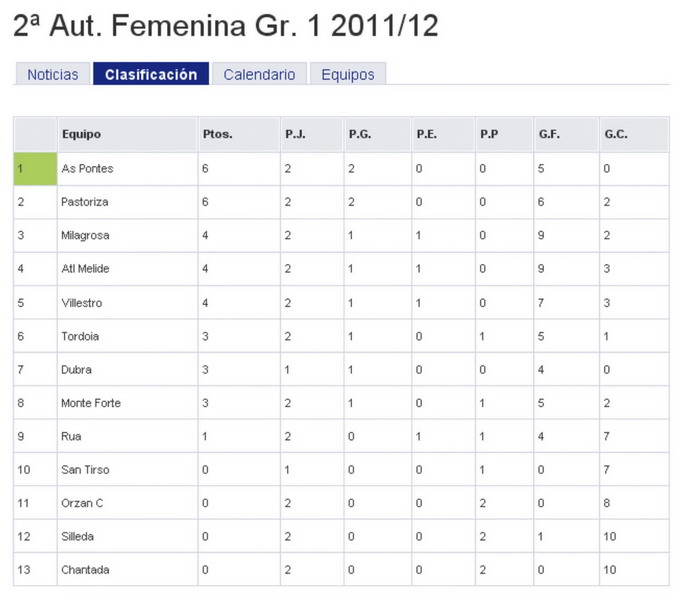Click the Villestro team name
This screenshot has width=684, height=602.
(82, 303)
